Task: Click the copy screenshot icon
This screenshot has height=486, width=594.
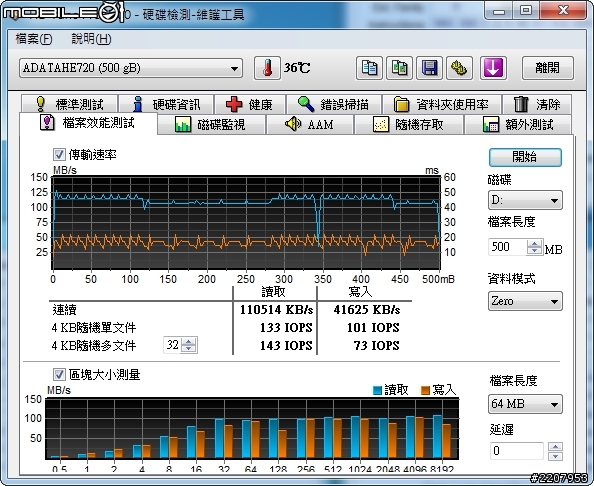Action: 399,68
